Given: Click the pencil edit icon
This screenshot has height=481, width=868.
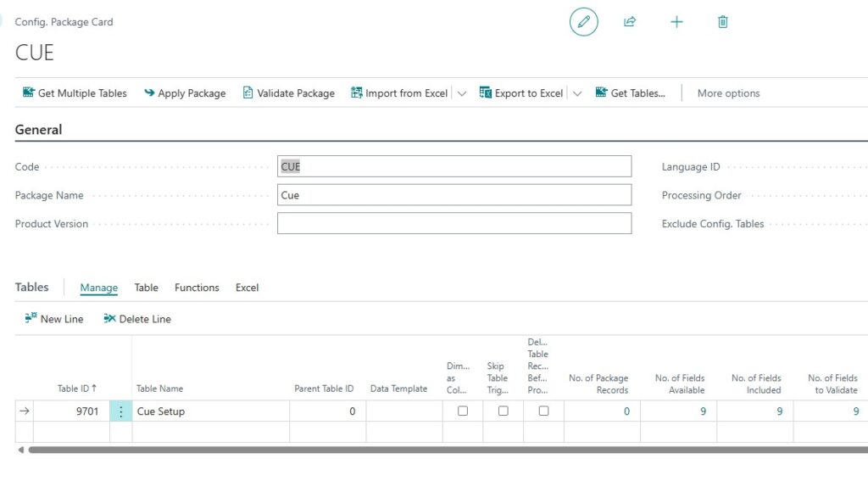Looking at the screenshot, I should pyautogui.click(x=583, y=22).
